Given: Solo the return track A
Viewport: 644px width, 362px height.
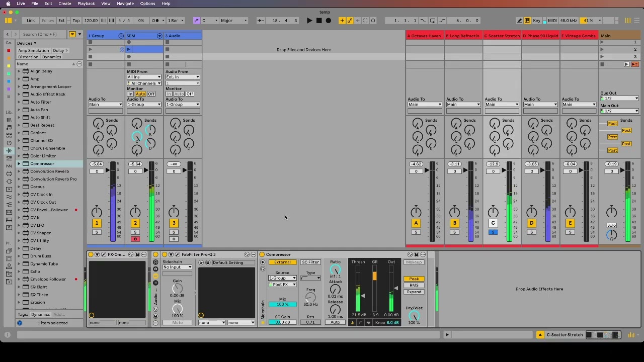Looking at the screenshot, I should (x=416, y=232).
